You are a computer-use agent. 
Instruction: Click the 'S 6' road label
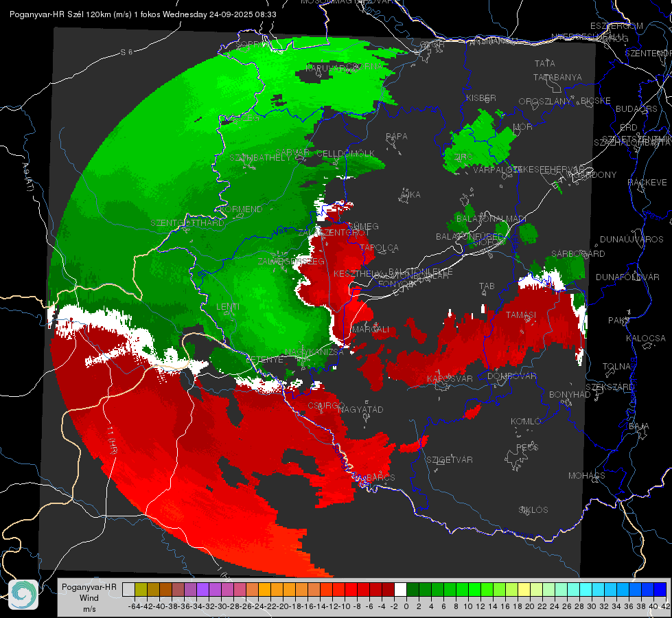[x=126, y=52]
